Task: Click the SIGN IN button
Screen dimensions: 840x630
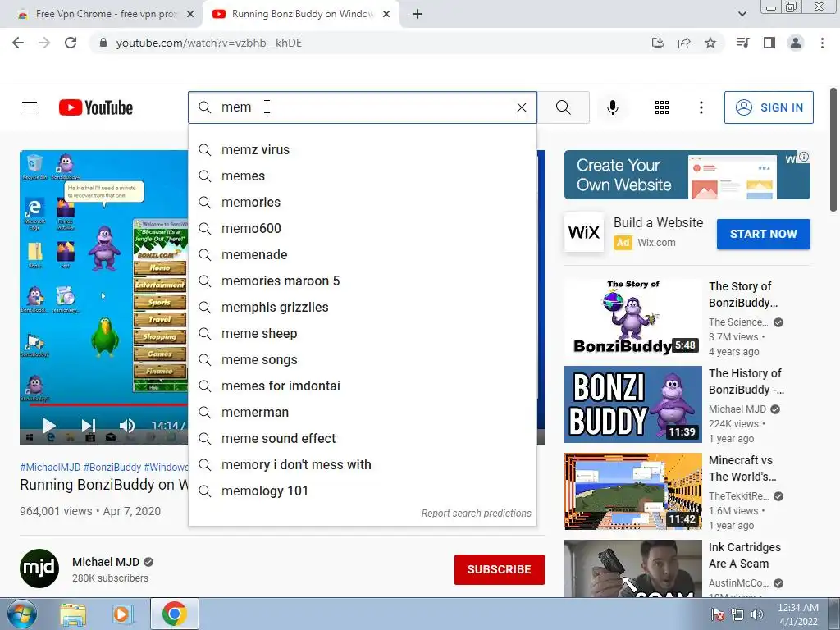Action: (769, 107)
